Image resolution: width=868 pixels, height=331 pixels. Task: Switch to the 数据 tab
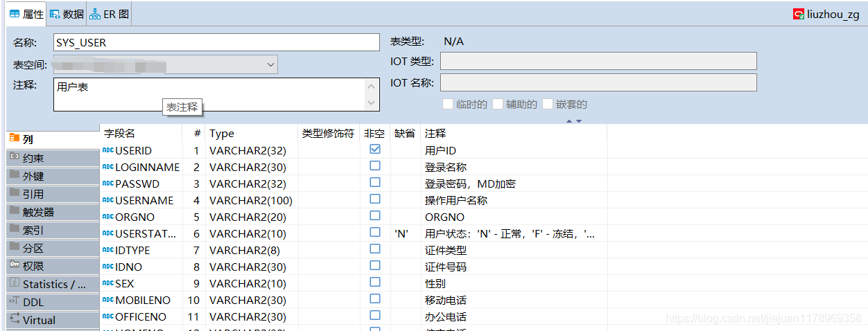click(x=67, y=14)
